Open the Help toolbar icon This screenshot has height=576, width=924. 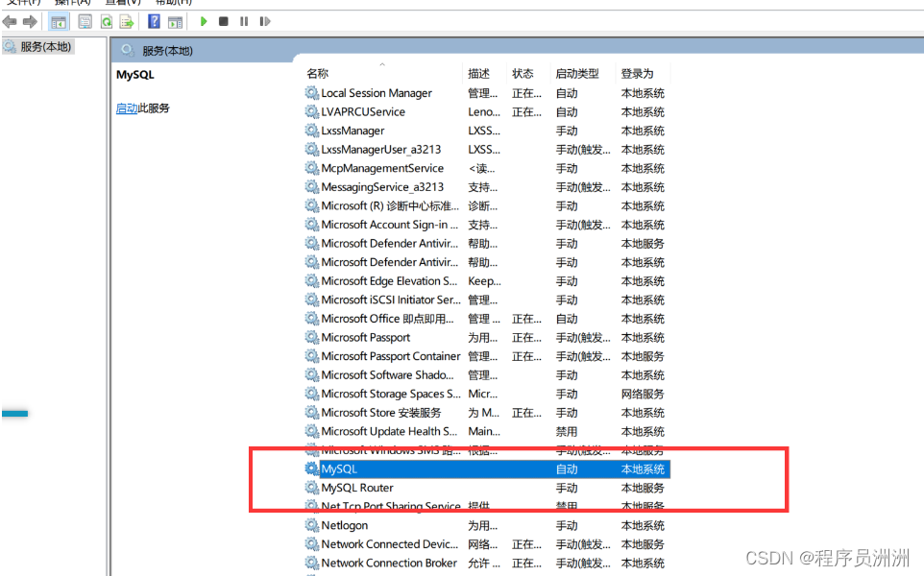coord(154,22)
